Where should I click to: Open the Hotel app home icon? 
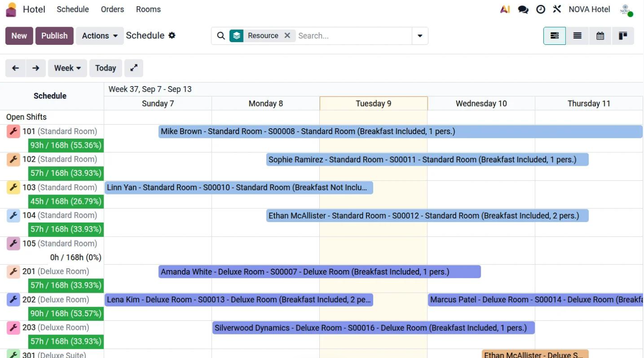(11, 10)
